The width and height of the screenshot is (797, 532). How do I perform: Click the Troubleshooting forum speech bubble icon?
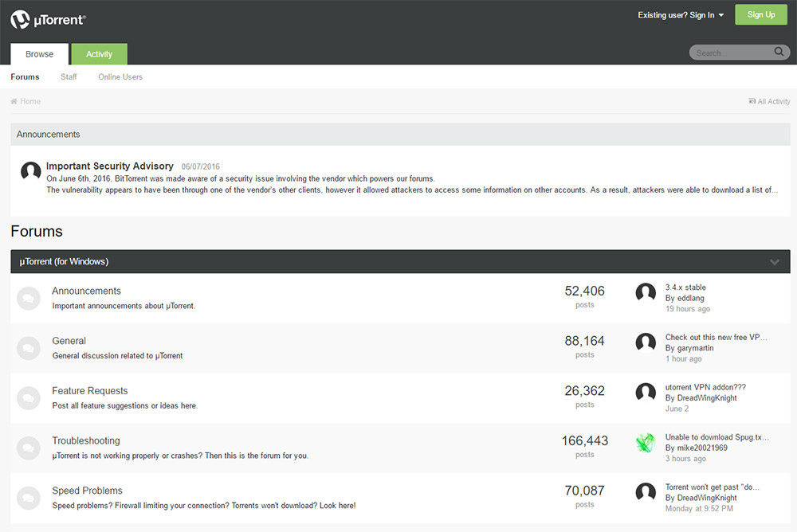coord(29,448)
